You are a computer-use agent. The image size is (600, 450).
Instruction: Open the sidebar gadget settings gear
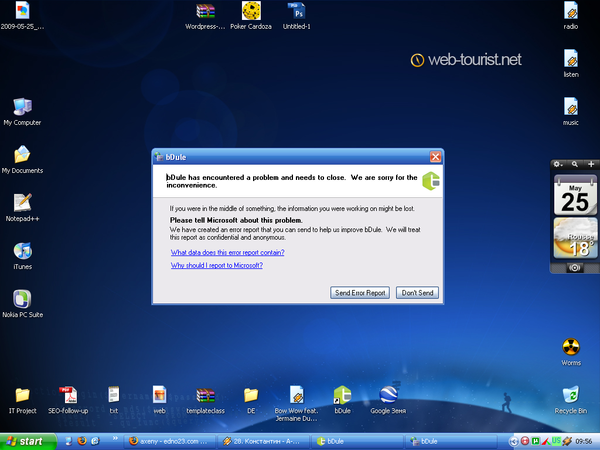coord(558,164)
